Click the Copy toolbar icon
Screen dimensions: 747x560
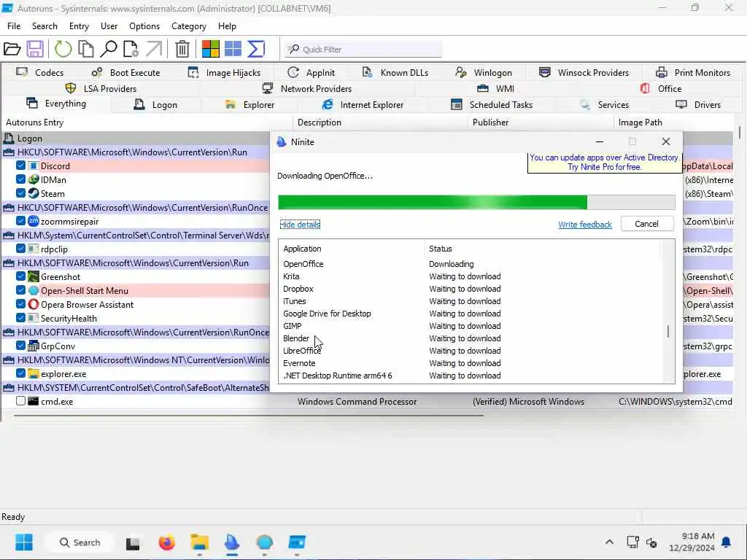[86, 49]
